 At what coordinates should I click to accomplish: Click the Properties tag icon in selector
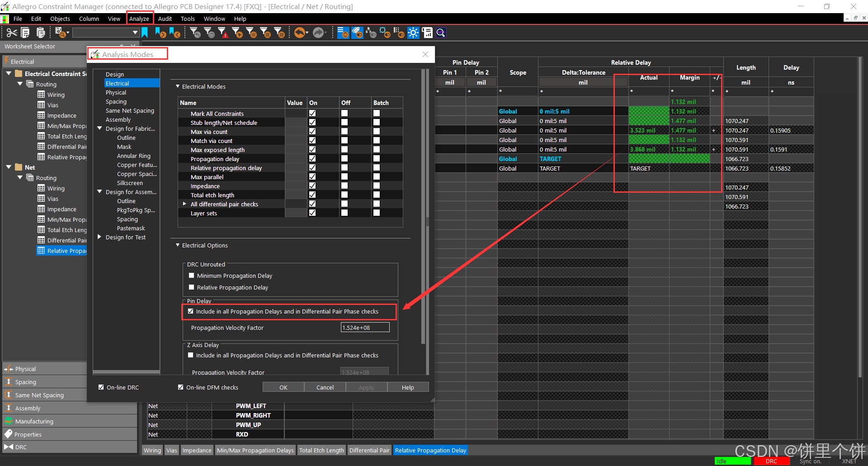coord(8,434)
